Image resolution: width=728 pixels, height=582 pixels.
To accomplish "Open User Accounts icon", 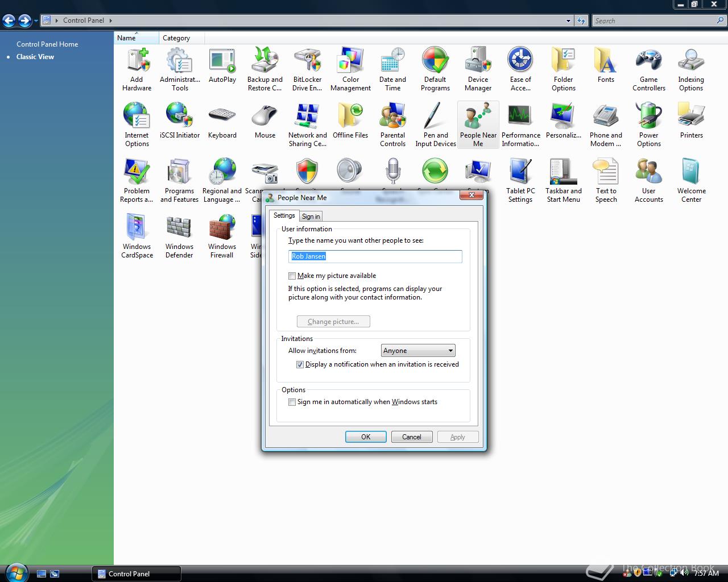I will tap(648, 181).
